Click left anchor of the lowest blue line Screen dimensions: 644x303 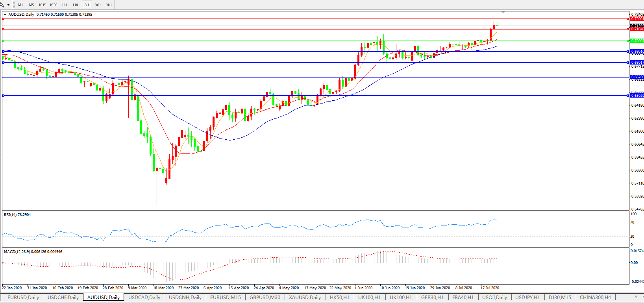pos(4,96)
